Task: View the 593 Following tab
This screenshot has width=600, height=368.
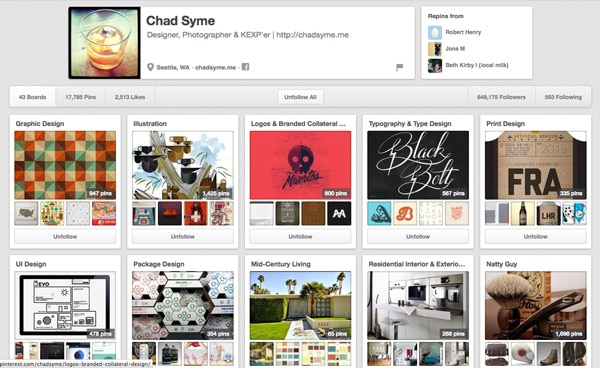Action: (563, 97)
